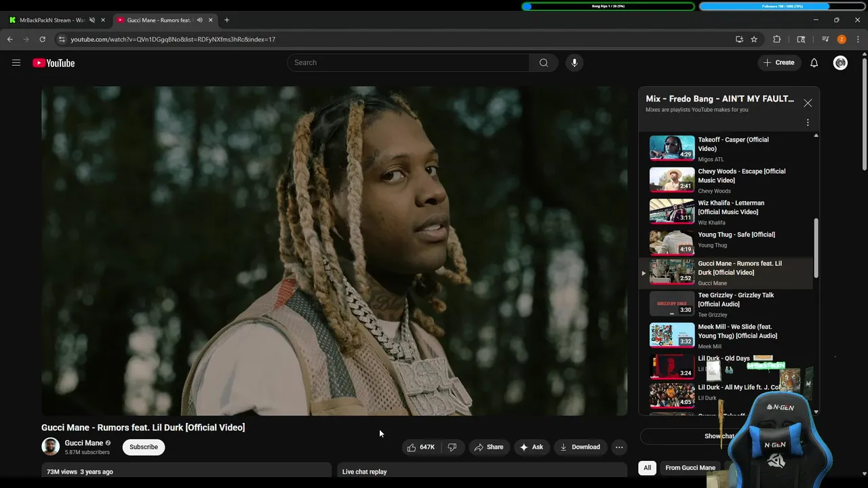868x488 pixels.
Task: Open the Ask AI button
Action: point(531,447)
